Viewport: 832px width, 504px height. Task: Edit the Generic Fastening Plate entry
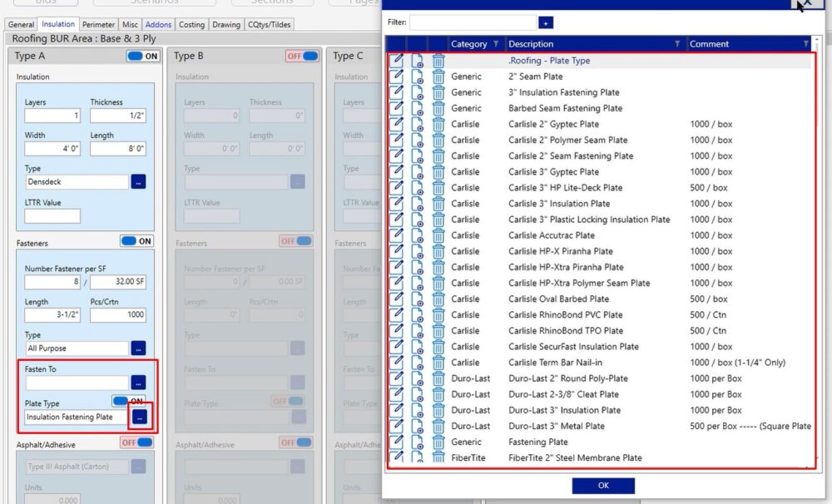click(x=396, y=442)
